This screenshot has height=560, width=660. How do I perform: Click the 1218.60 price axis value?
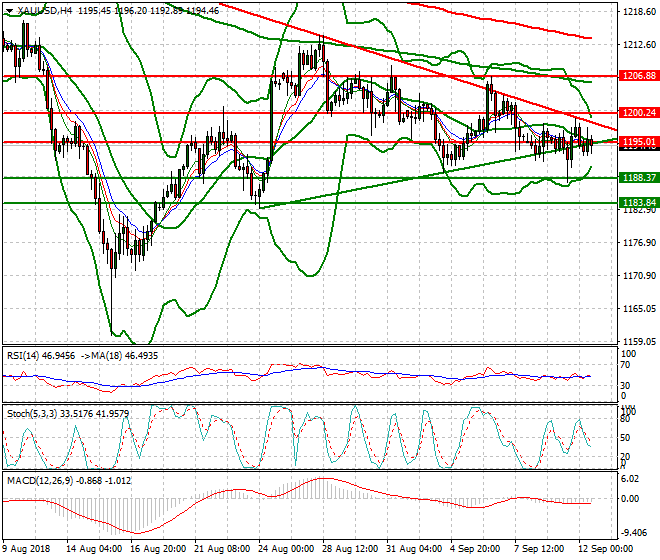click(639, 12)
